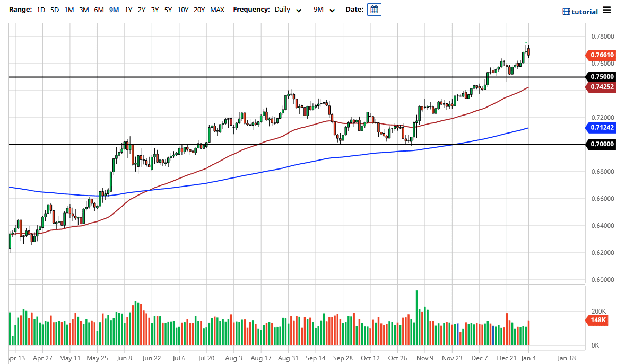Select the 5D range option
Screen dimensions: 617x364
click(x=54, y=10)
